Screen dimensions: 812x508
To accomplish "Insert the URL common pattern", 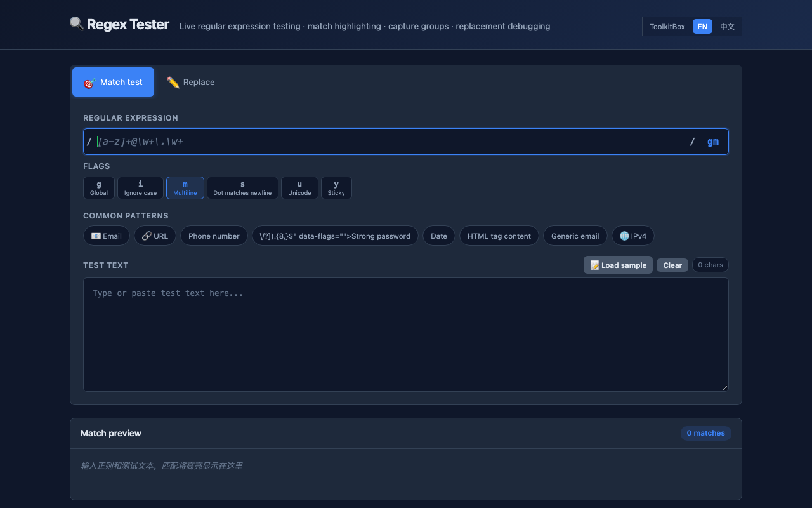I will 155,236.
